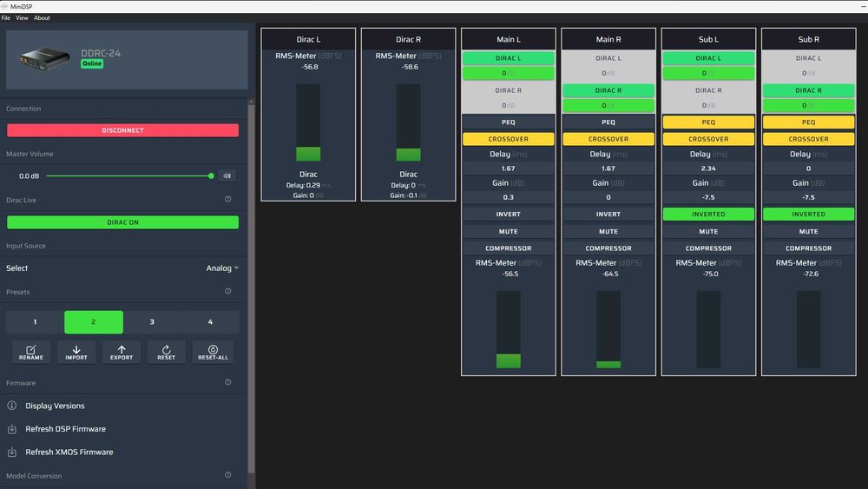Click the Export preset icon button
This screenshot has width=868, height=489.
pos(122,353)
